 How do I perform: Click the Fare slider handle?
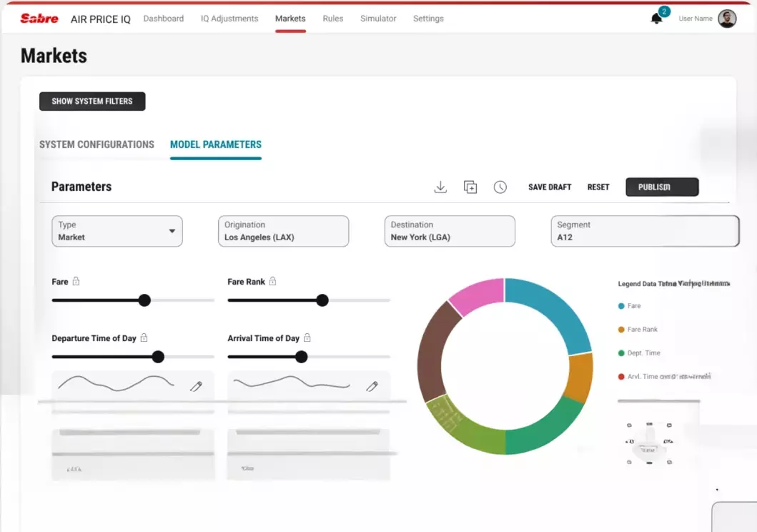pyautogui.click(x=144, y=300)
